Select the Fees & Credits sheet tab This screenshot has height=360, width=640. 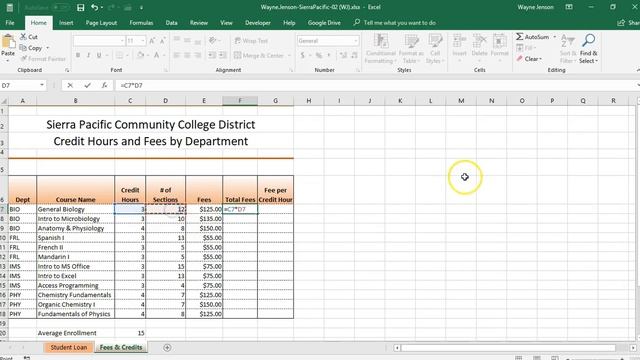[121, 347]
